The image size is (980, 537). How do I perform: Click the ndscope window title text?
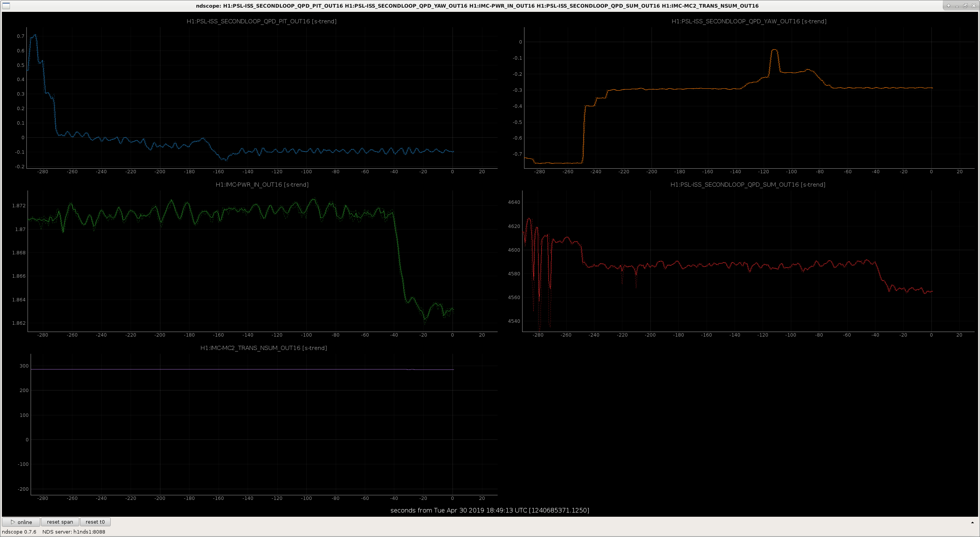point(477,6)
